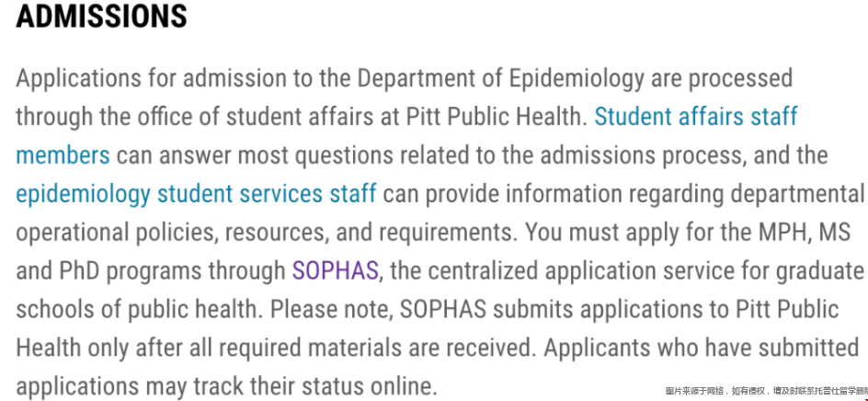
Task: Click the Chinese watermark caption text
Action: coord(766,392)
